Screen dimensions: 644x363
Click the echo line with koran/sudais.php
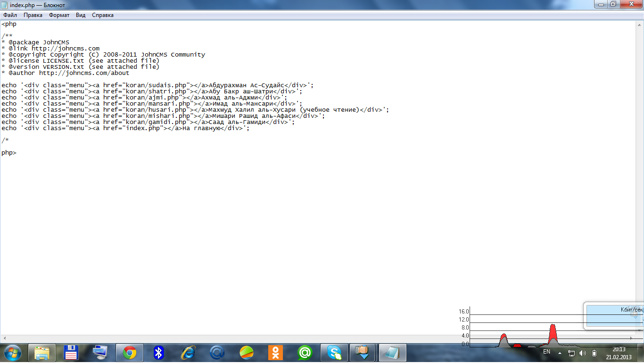pyautogui.click(x=157, y=85)
